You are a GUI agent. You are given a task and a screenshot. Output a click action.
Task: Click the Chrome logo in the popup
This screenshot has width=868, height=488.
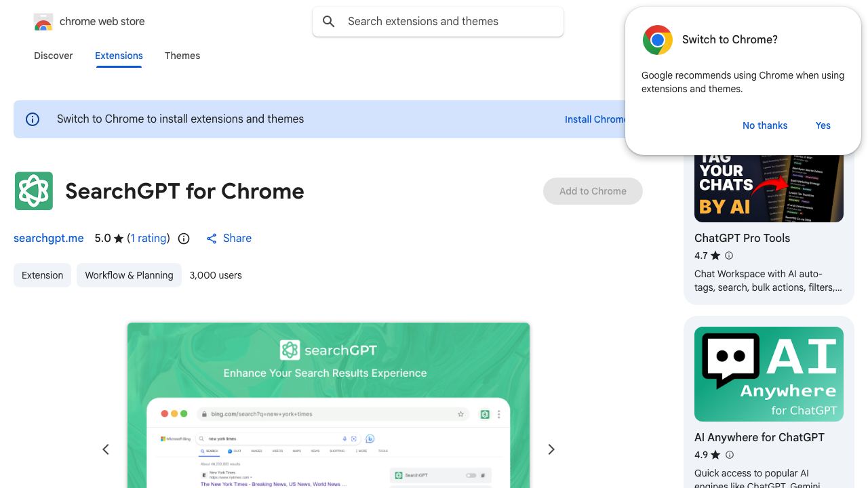(658, 40)
